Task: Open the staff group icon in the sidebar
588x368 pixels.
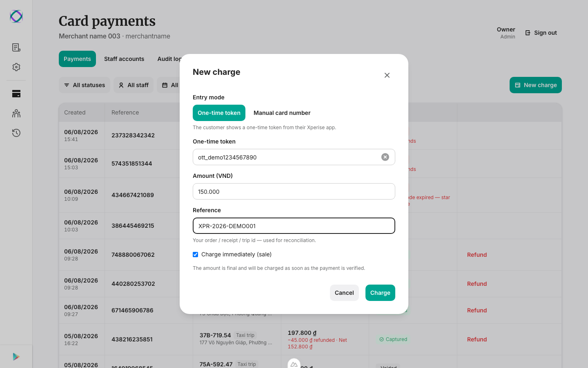Action: (x=16, y=113)
